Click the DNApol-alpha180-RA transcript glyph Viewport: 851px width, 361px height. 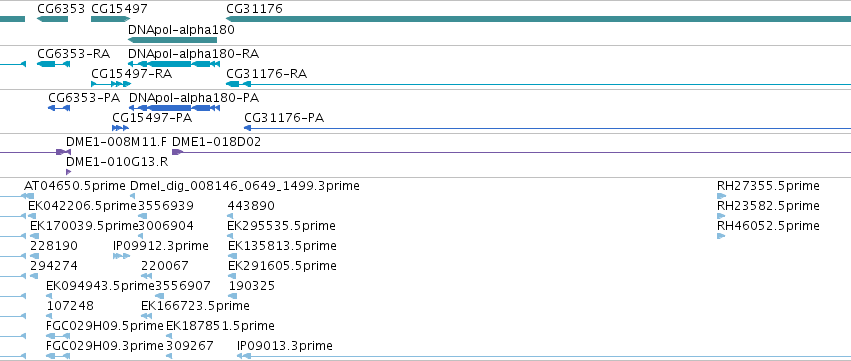point(174,64)
